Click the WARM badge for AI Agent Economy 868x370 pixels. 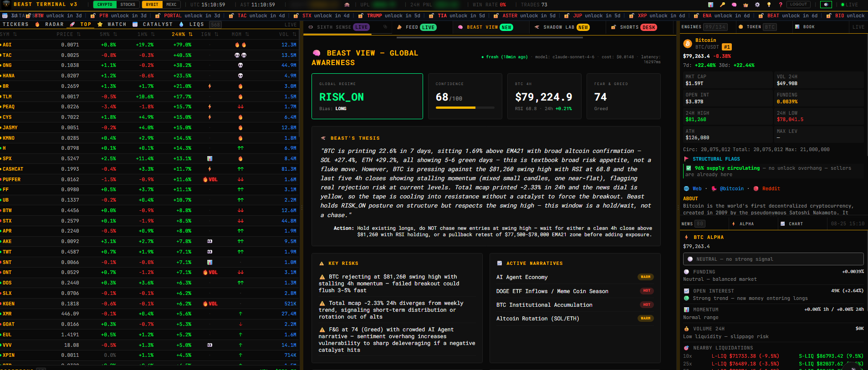pos(646,277)
